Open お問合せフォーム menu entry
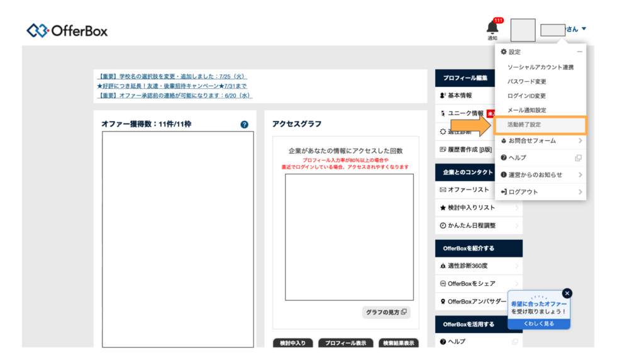 (532, 140)
